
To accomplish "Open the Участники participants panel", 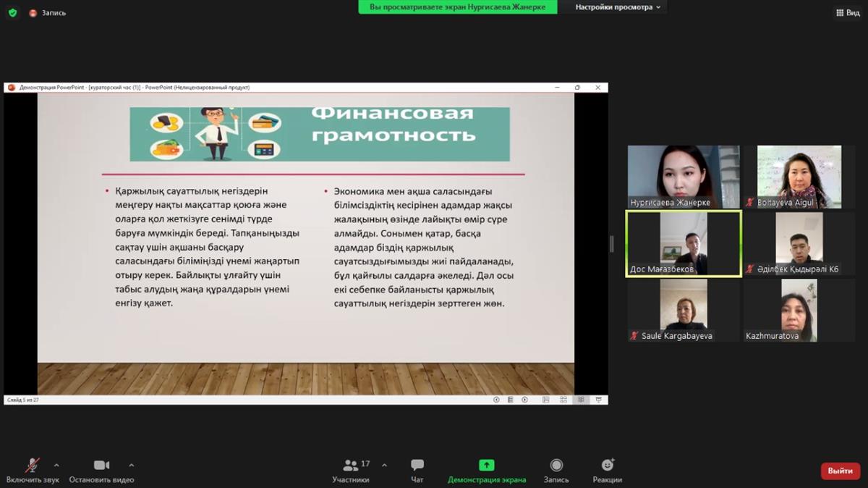I will (x=351, y=466).
